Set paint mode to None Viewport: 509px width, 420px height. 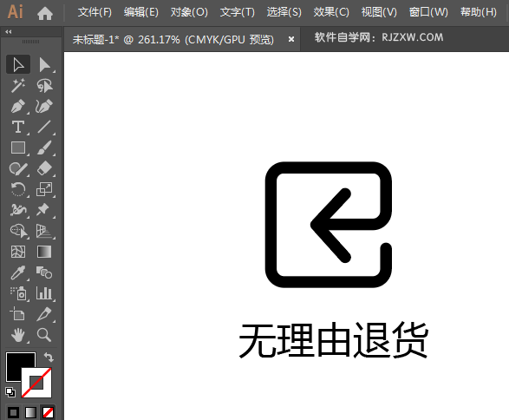(48, 412)
